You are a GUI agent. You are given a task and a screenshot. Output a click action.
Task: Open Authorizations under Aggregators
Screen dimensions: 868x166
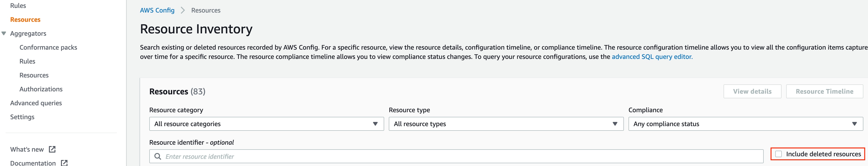tap(41, 89)
